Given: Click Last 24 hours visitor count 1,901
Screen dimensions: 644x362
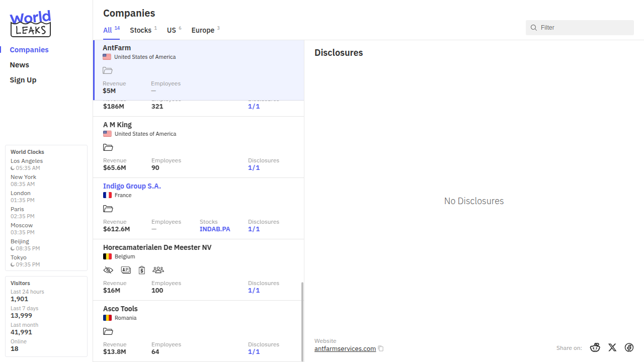Looking at the screenshot, I should tap(20, 299).
